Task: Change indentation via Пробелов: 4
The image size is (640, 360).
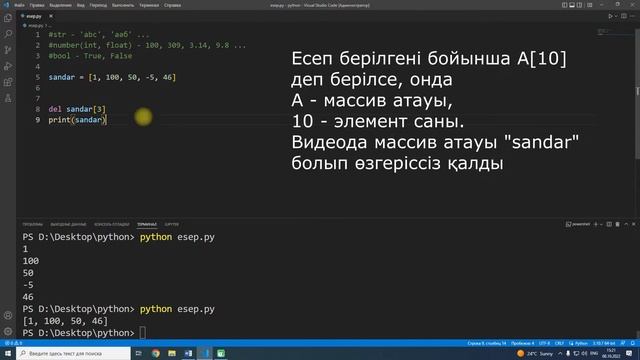Action: point(522,343)
